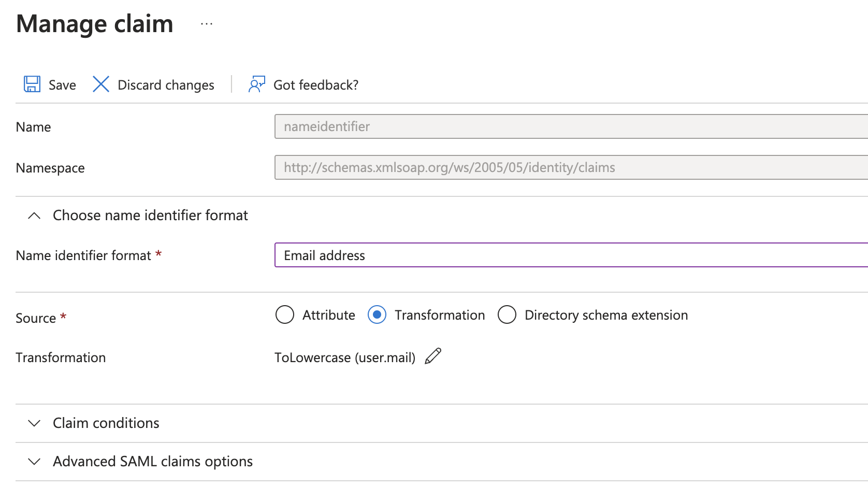
Task: Click the up chevron beside Choose name identifier format
Action: pos(34,216)
